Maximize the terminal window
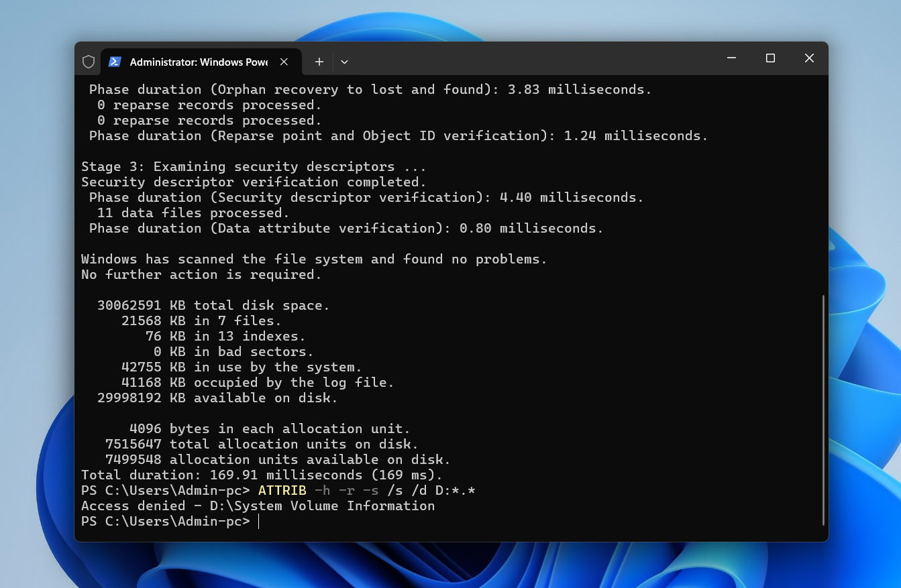 click(x=770, y=58)
